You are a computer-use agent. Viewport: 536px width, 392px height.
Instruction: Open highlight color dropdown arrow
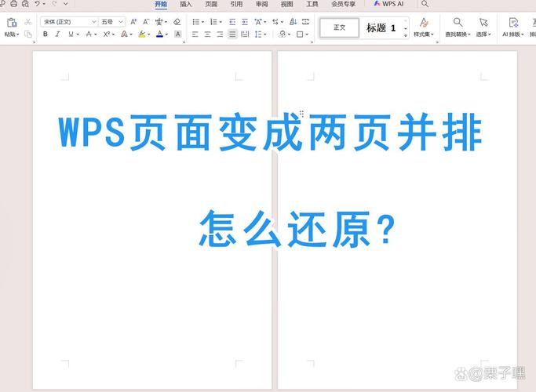pyautogui.click(x=148, y=34)
